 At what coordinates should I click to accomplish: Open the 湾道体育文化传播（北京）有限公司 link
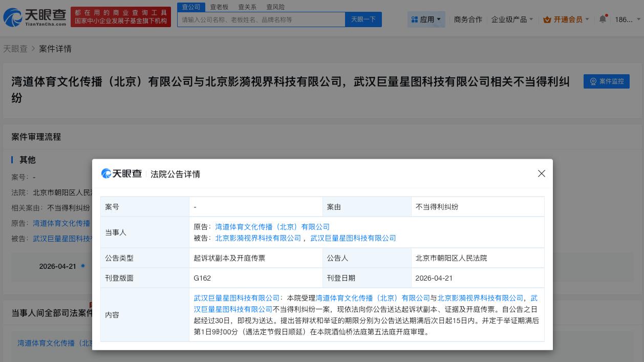pos(271,227)
